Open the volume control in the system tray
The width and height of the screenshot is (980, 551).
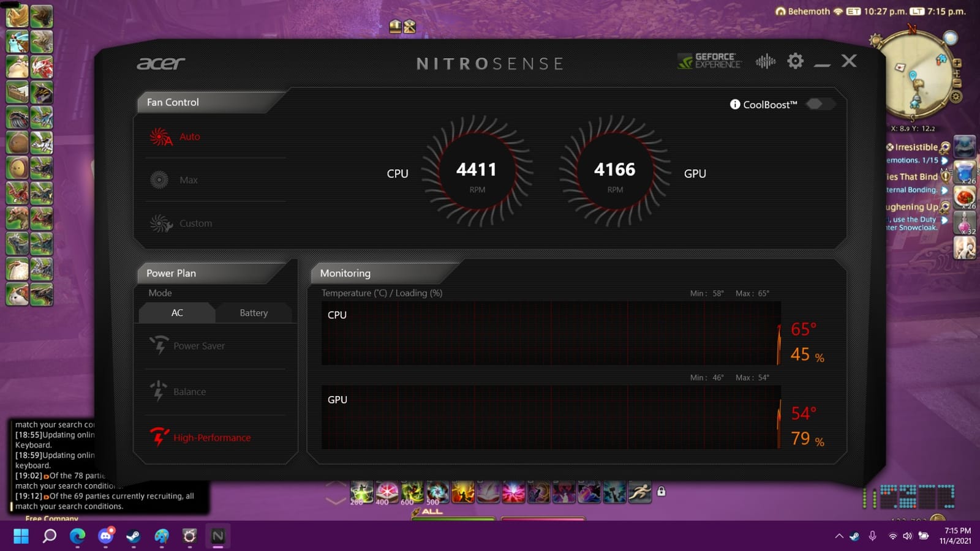(907, 536)
